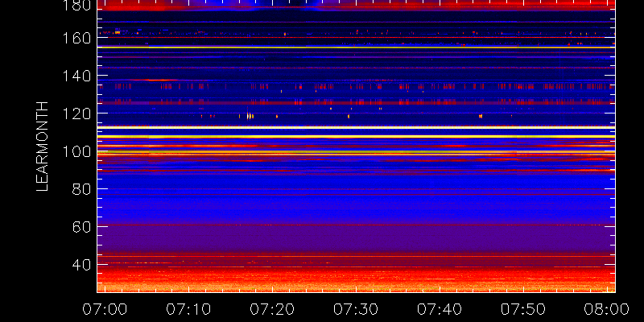Select the 40 frequency axis label

[x=82, y=265]
